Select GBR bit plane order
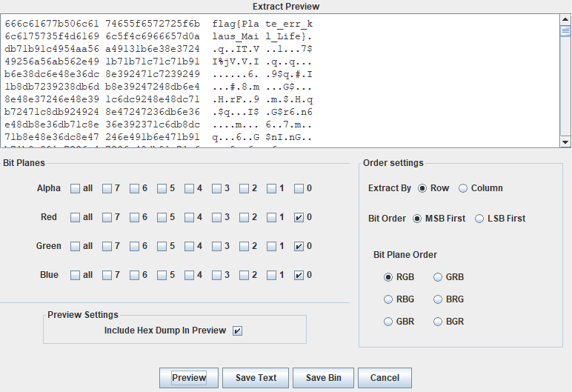The width and height of the screenshot is (572, 392). pyautogui.click(x=388, y=322)
